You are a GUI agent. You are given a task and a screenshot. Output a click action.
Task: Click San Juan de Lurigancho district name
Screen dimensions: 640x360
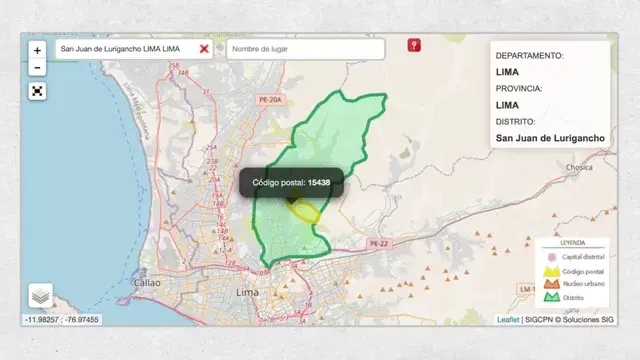pos(550,138)
